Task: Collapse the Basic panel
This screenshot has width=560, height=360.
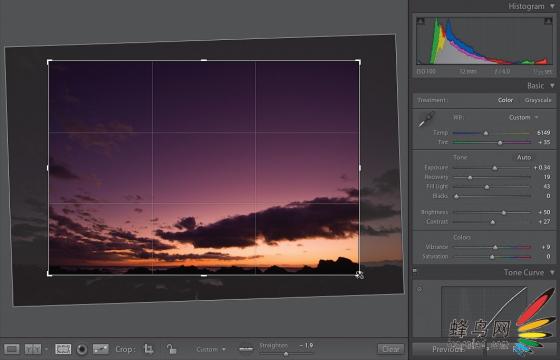Action: point(552,86)
